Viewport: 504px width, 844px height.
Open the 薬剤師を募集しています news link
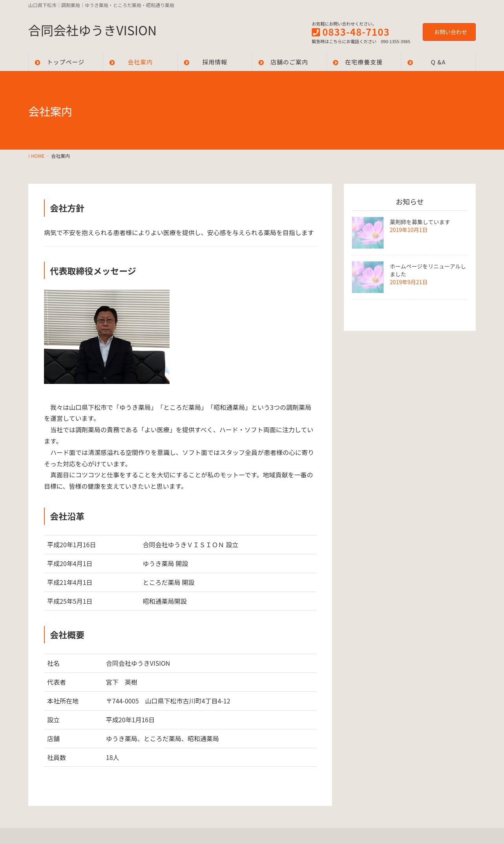pyautogui.click(x=420, y=222)
